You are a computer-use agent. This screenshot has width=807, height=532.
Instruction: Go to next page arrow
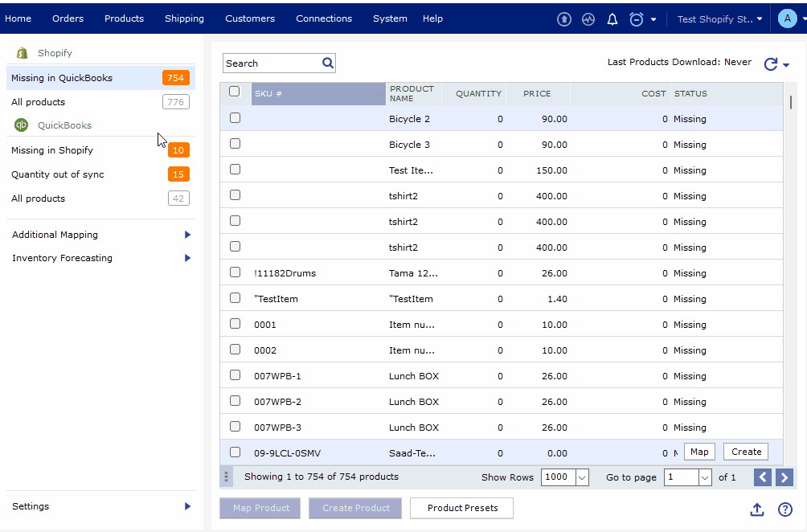point(784,477)
